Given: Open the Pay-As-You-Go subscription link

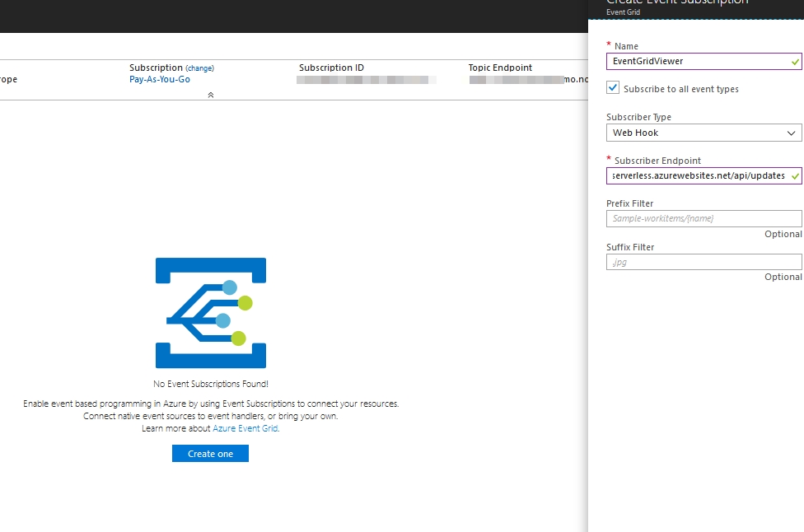Looking at the screenshot, I should pyautogui.click(x=160, y=79).
